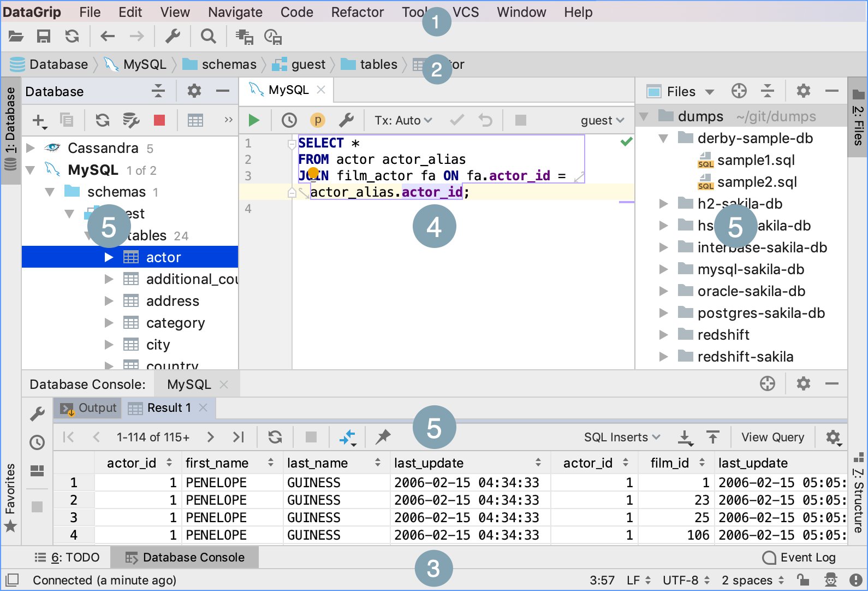Open table editor icon in Database toolbar
Image resolution: width=868 pixels, height=591 pixels.
pos(195,120)
